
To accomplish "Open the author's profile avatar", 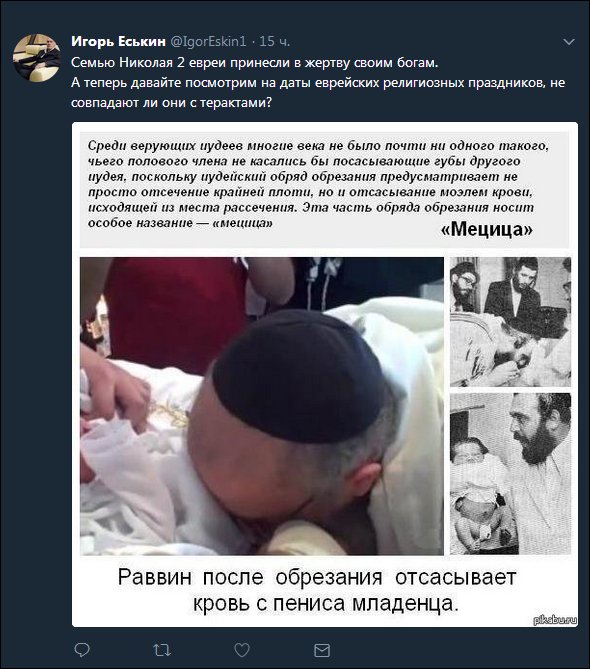I will pyautogui.click(x=36, y=58).
